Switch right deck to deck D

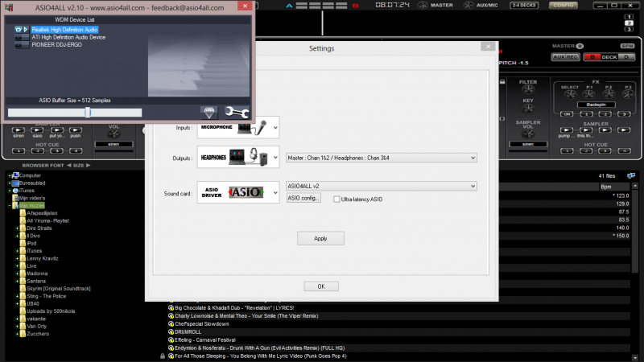click(626, 57)
